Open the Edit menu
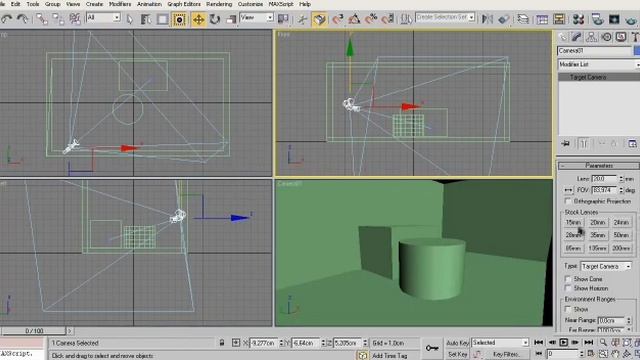Screen dimensions: 640x360 (15, 4)
